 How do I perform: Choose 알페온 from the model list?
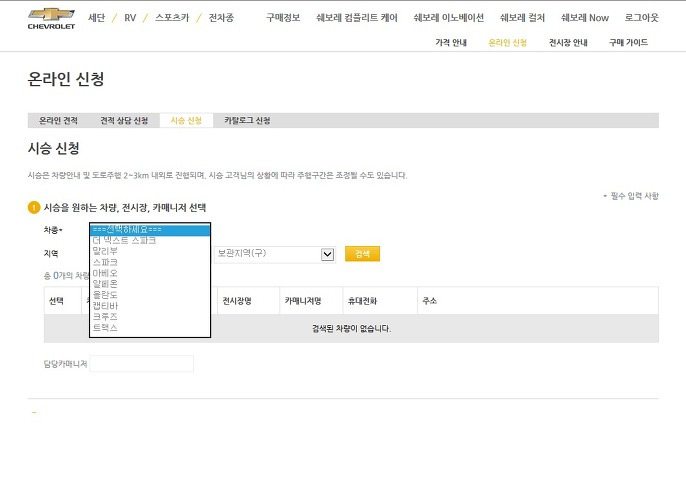click(x=150, y=284)
